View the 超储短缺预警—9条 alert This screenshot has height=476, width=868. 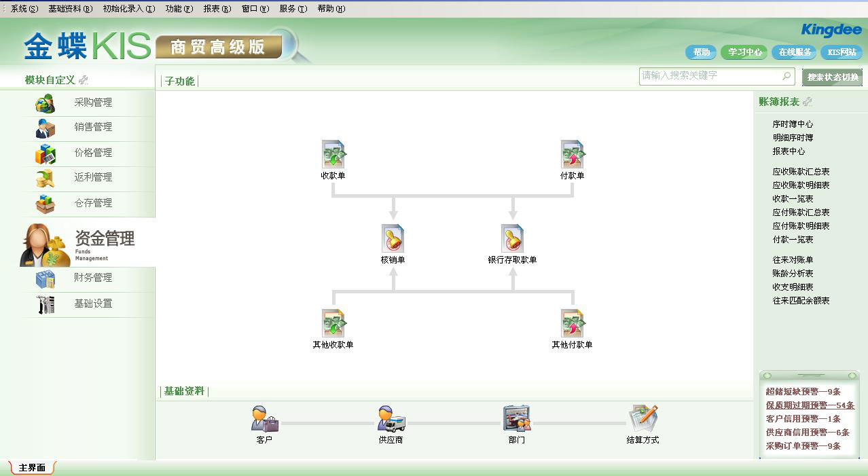click(x=803, y=392)
